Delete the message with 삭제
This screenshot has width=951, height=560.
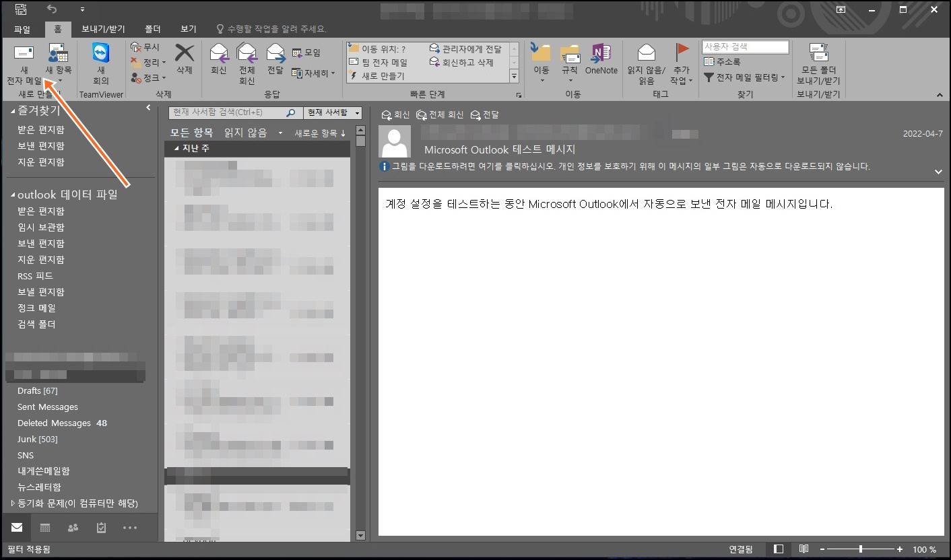click(x=184, y=59)
